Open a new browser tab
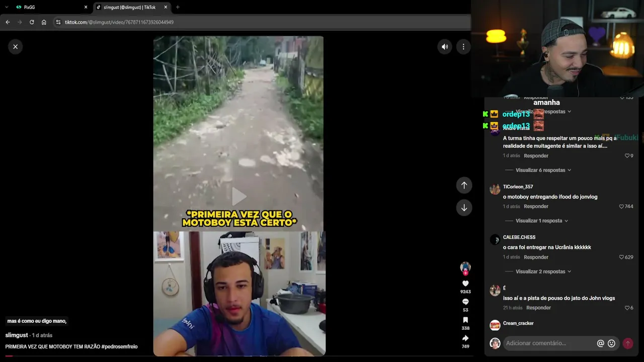 coord(178,7)
